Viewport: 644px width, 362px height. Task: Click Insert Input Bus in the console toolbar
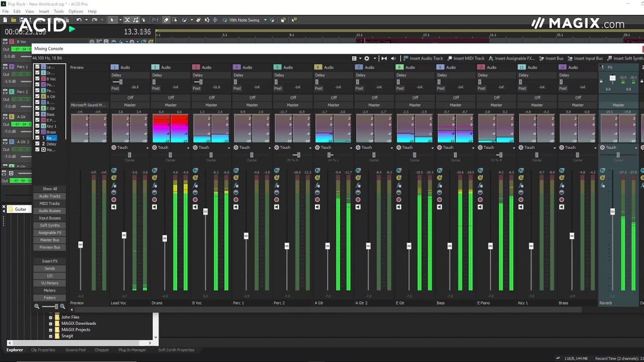coord(585,58)
